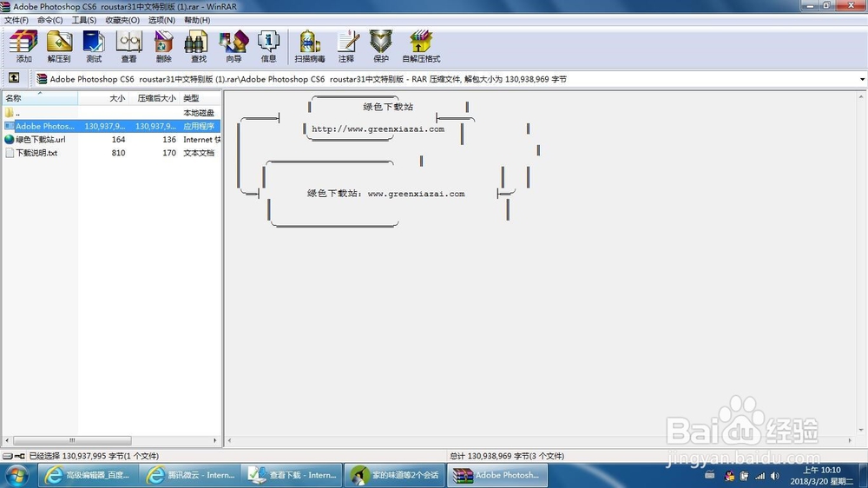The width and height of the screenshot is (868, 488).
Task: Sort by the 名称 column header
Action: (40, 98)
